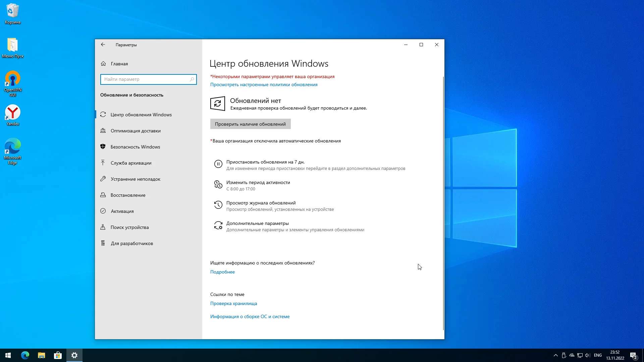Screen dimensions: 644x362
Task: Click the active hours clock icon
Action: click(x=218, y=184)
